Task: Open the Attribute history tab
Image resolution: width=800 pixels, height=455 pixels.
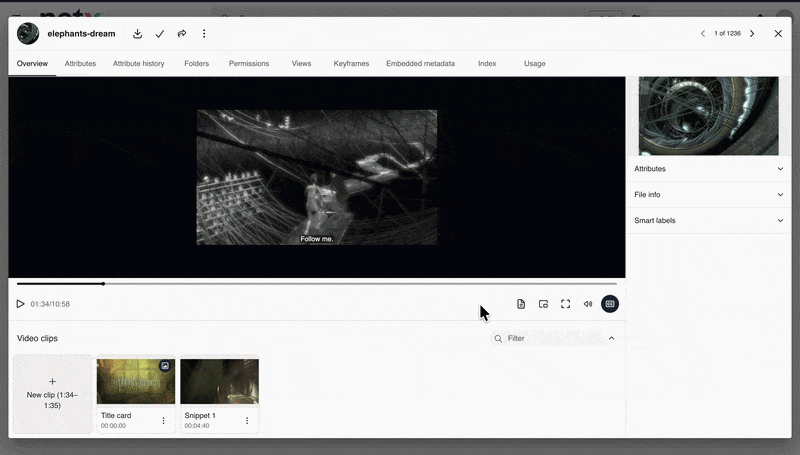Action: click(x=138, y=64)
